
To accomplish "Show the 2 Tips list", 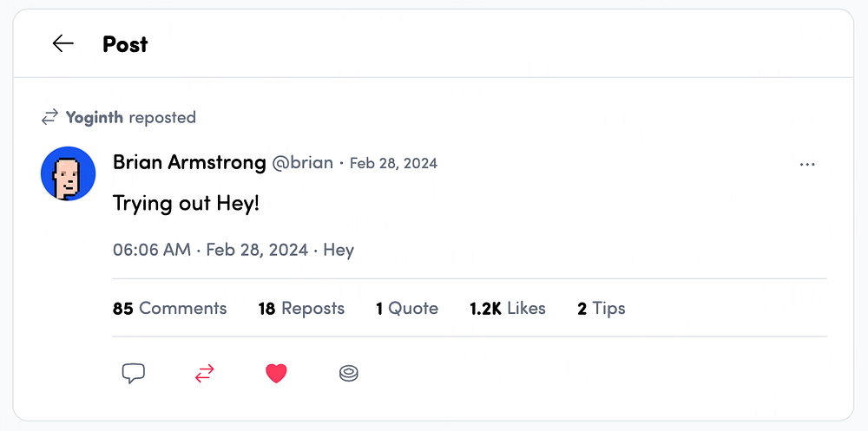I will [601, 308].
